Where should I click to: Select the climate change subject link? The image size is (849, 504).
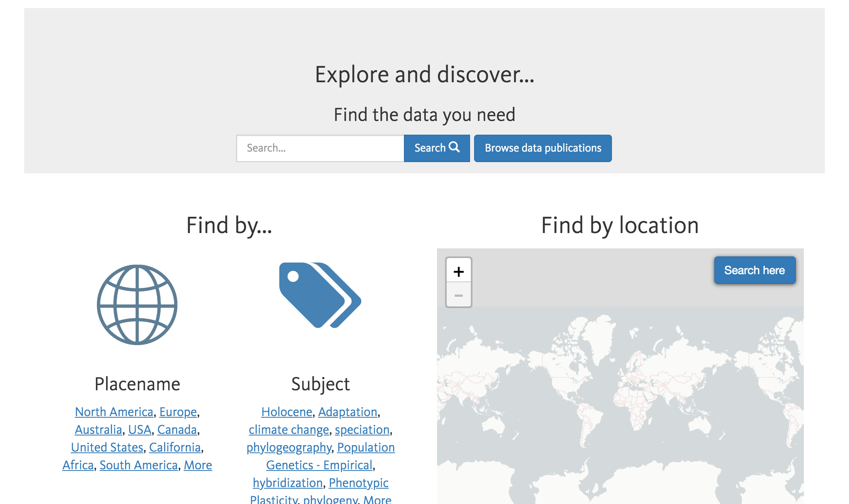[289, 429]
